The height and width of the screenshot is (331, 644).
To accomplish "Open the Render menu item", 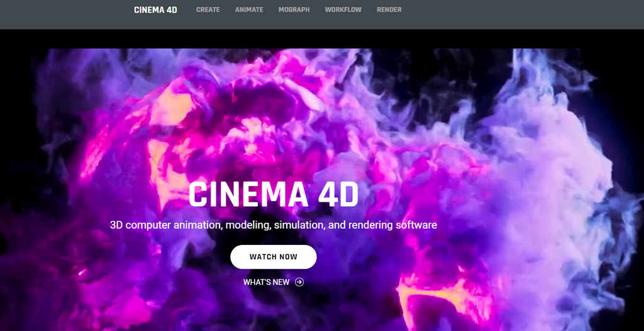I will [x=389, y=10].
